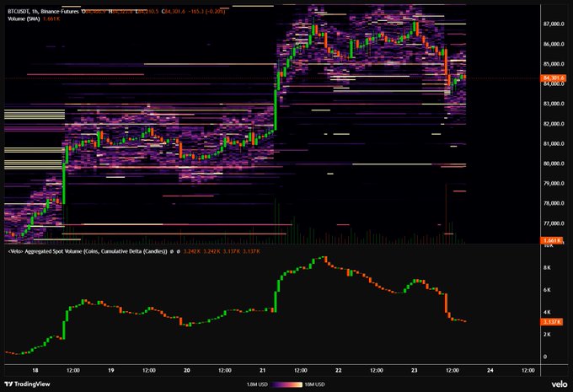Screen dimensions: 573x392
Task: Click the 4K label on delta axis
Action: [x=547, y=312]
